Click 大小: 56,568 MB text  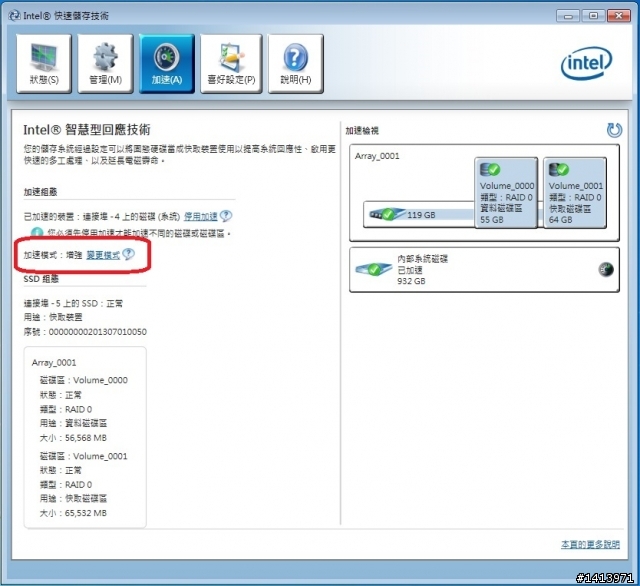coord(73,438)
